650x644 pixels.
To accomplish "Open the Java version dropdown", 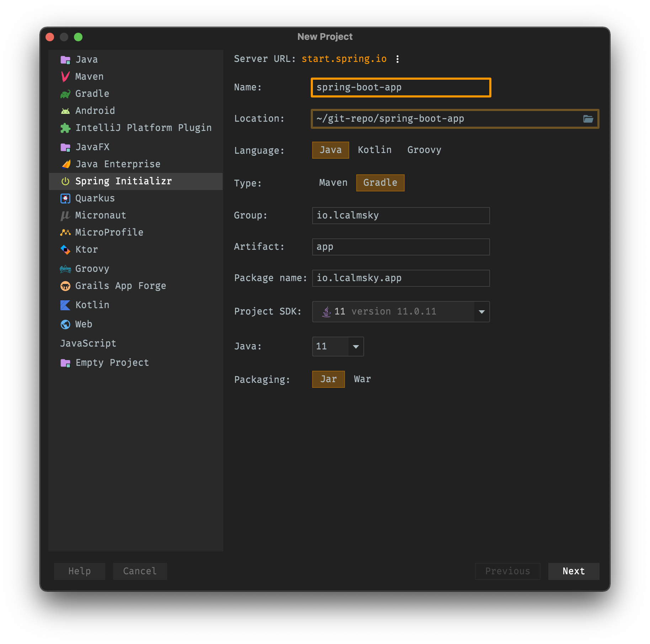I will tap(338, 347).
